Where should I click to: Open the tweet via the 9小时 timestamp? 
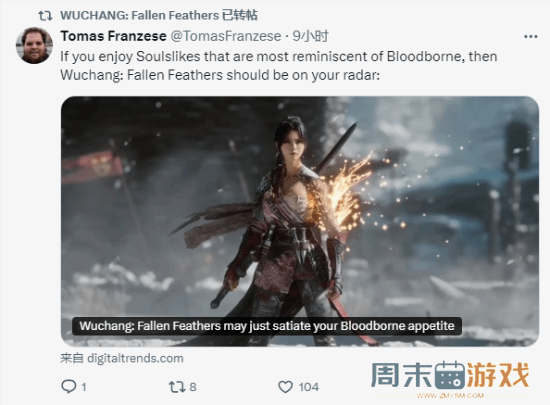tap(310, 36)
